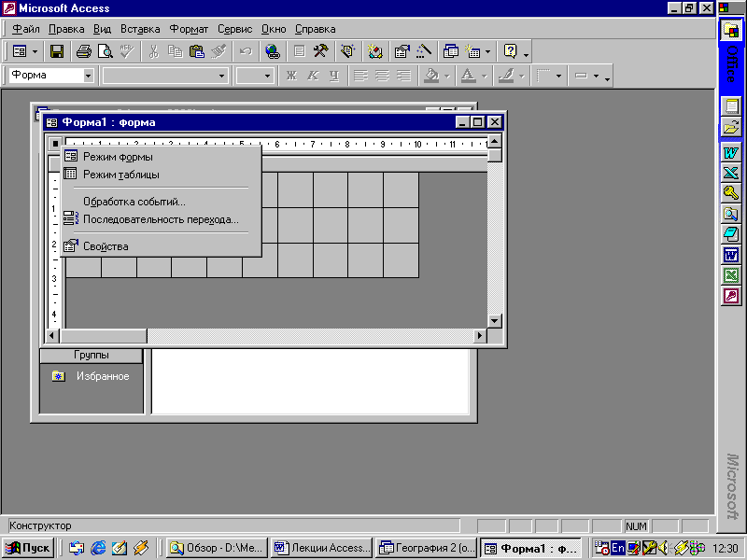Insert a hyperlink with the globe icon
The height and width of the screenshot is (560, 747).
click(273, 51)
